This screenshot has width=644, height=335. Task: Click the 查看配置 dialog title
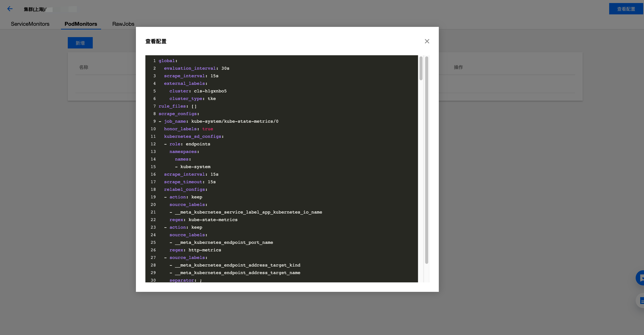(156, 41)
